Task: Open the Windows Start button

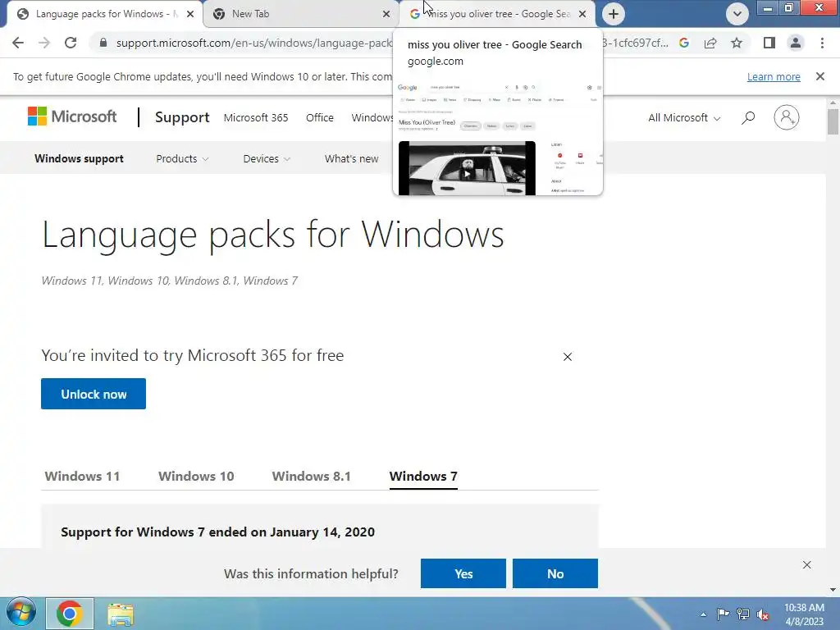Action: coord(21,613)
